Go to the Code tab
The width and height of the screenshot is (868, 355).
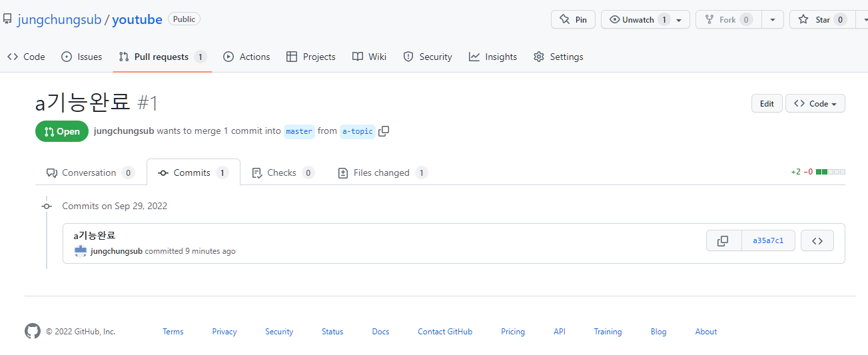pos(26,57)
